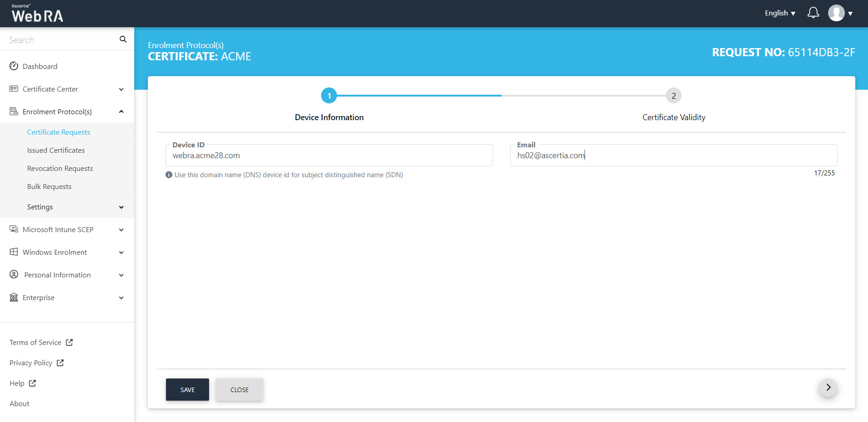Viewport: 868px width, 422px height.
Task: Go to Issued Certificates
Action: coord(56,150)
